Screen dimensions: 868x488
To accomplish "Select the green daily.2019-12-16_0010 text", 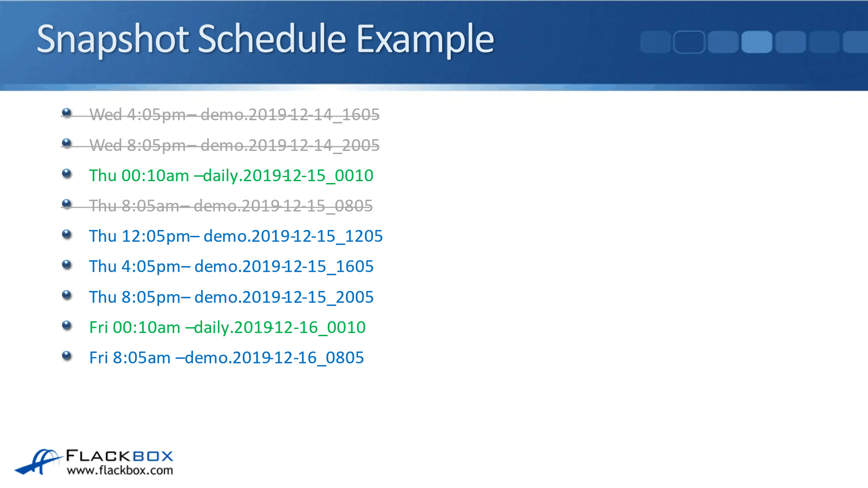I will pos(280,327).
